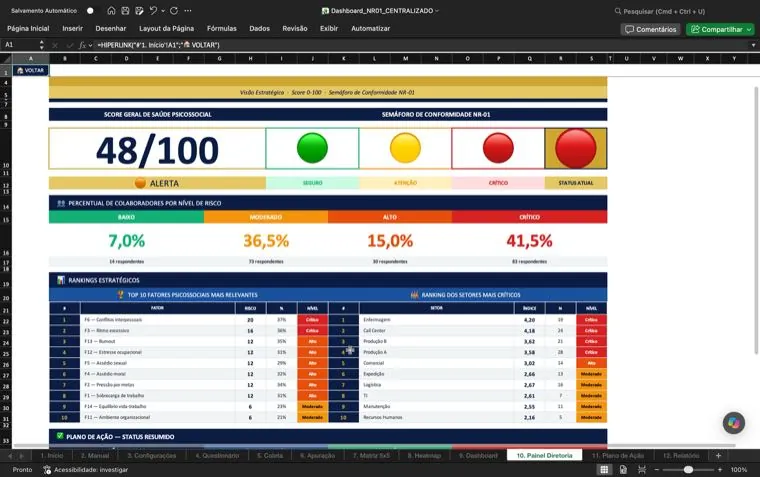This screenshot has width=760, height=477.
Task: Click the red Crítico traffic light
Action: point(498,148)
